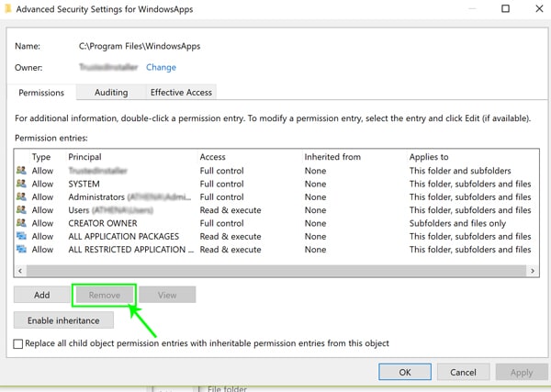The height and width of the screenshot is (392, 551).
Task: Click 'This folder and subfolders' cell
Action: click(x=460, y=171)
